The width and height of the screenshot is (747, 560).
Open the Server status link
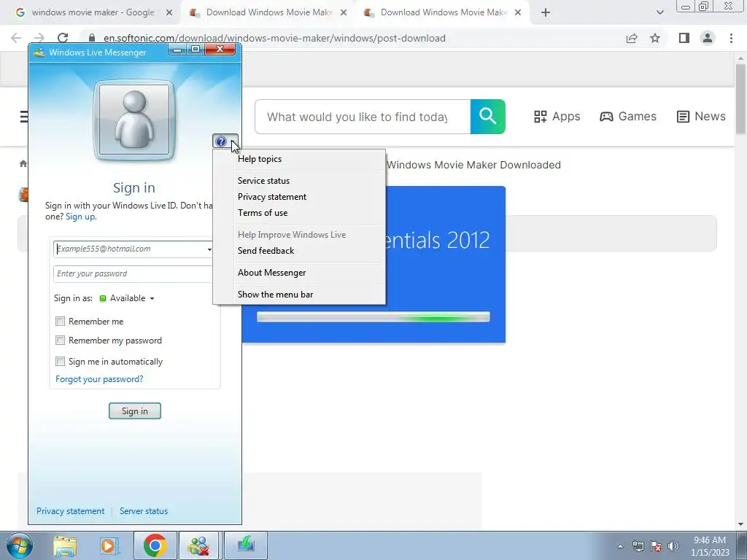pyautogui.click(x=144, y=511)
